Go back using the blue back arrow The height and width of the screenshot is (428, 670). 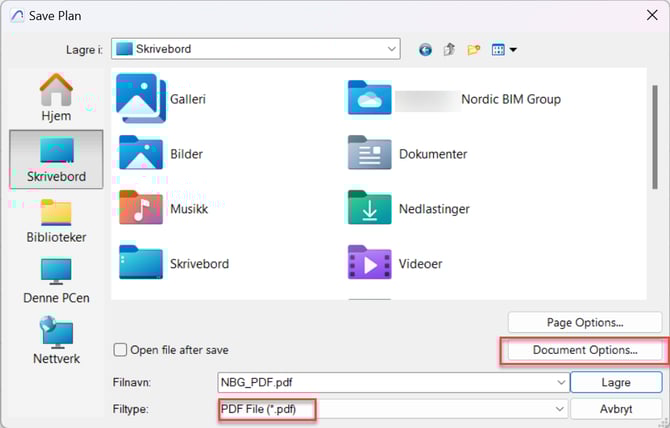(x=426, y=49)
